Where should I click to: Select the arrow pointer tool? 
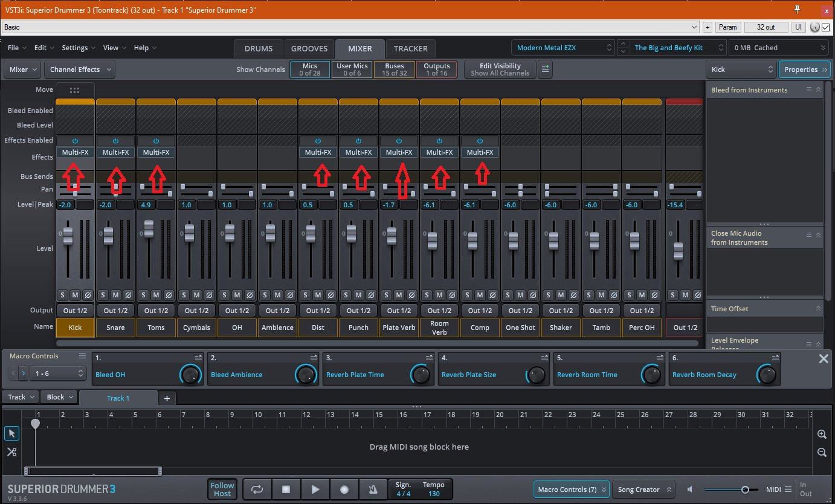point(11,433)
